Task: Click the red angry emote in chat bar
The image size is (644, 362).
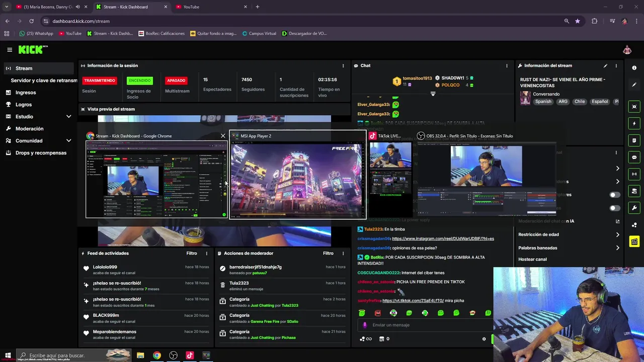Action: click(x=378, y=313)
